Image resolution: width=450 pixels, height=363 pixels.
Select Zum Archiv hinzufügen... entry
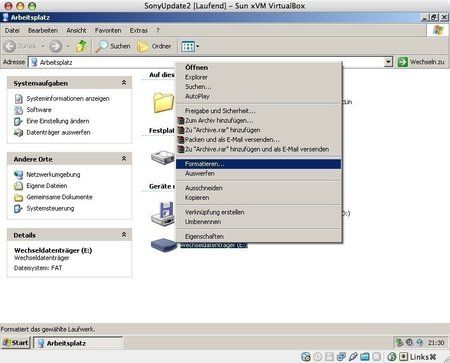click(x=258, y=120)
